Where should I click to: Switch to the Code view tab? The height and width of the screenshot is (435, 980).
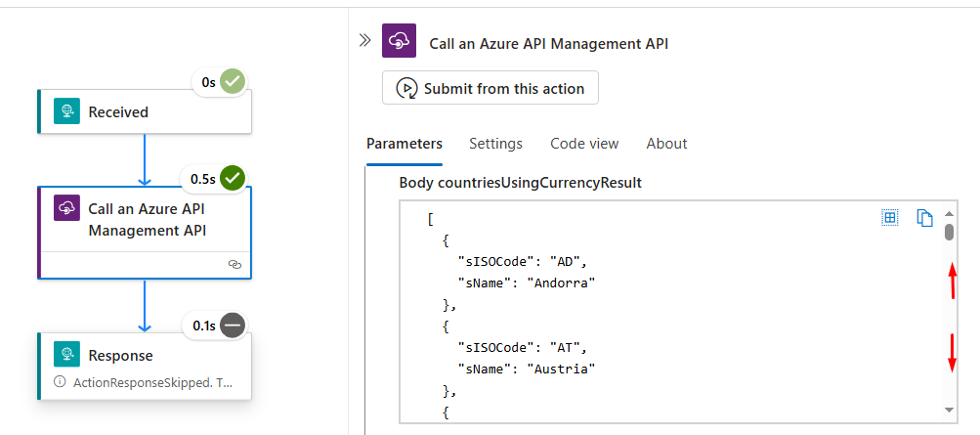point(584,144)
